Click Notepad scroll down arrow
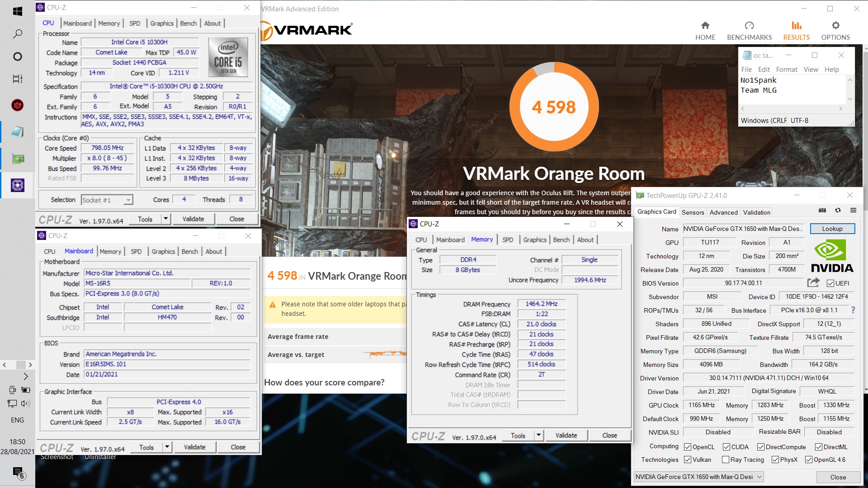 850,99
